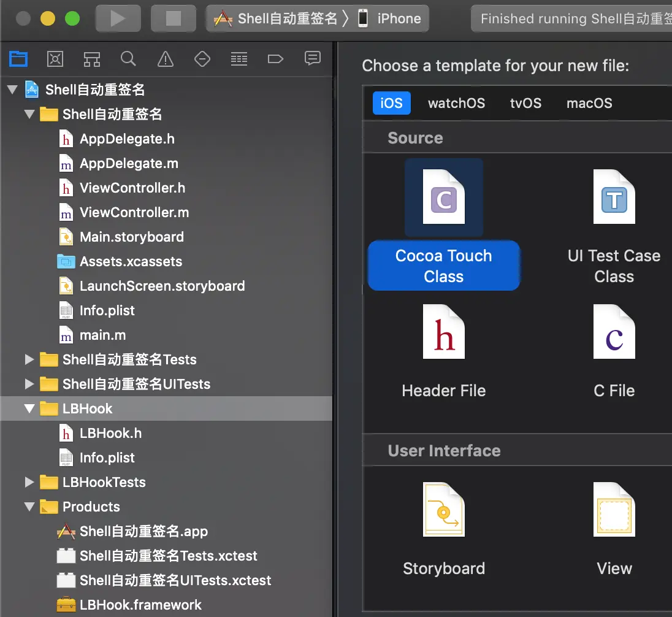Switch to the tvOS template tab
The image size is (672, 617).
(525, 103)
